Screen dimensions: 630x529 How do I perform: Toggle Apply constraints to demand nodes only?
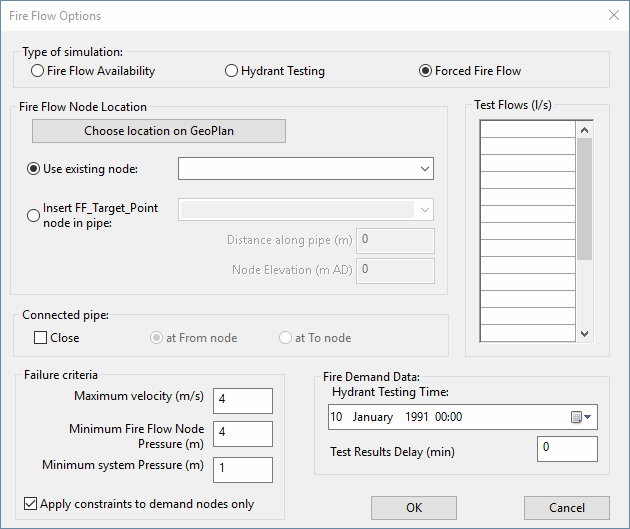click(x=31, y=504)
